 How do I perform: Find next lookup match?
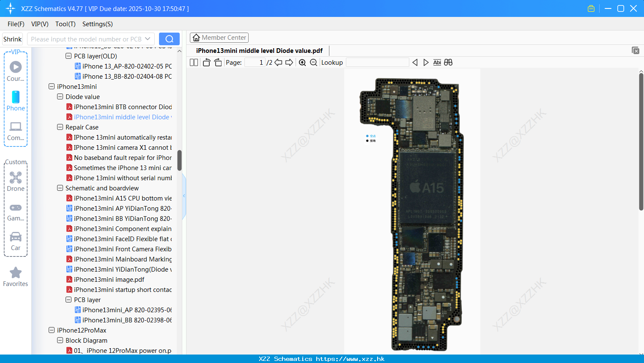tap(426, 63)
